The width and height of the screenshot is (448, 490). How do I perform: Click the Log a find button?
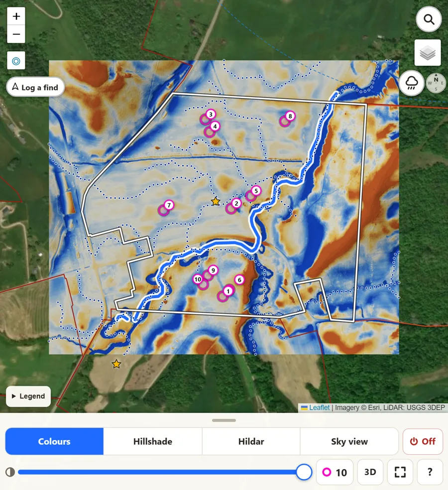[35, 87]
